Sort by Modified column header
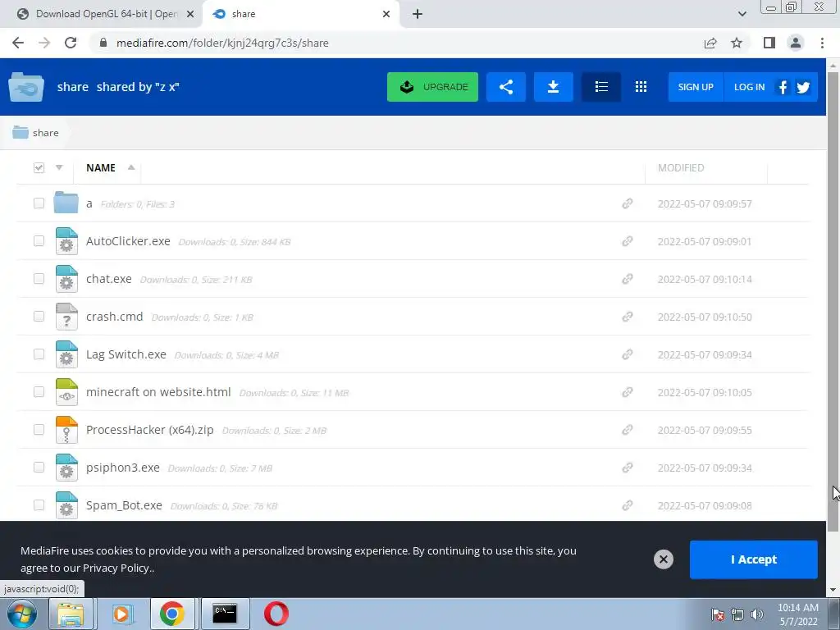The height and width of the screenshot is (630, 840). click(x=680, y=167)
